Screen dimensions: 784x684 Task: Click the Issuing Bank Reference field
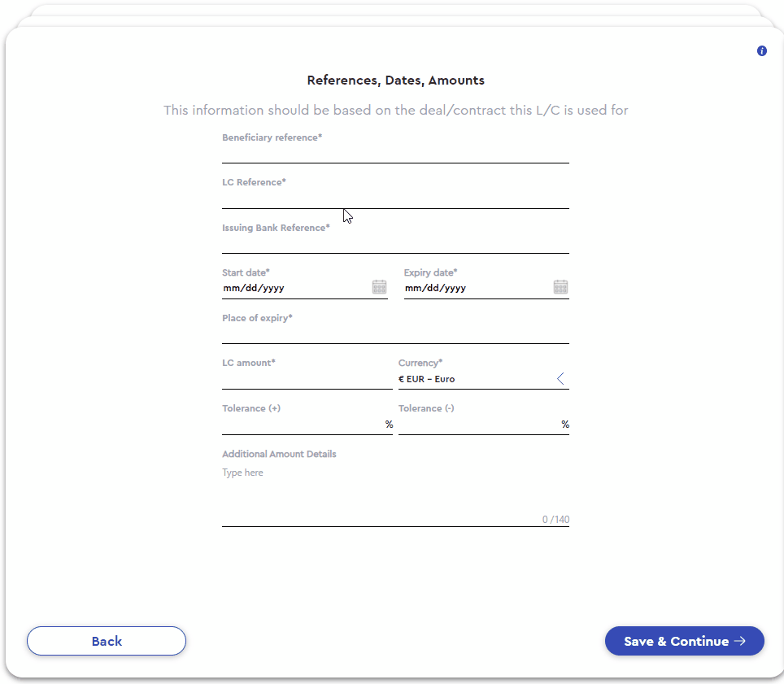(394, 246)
